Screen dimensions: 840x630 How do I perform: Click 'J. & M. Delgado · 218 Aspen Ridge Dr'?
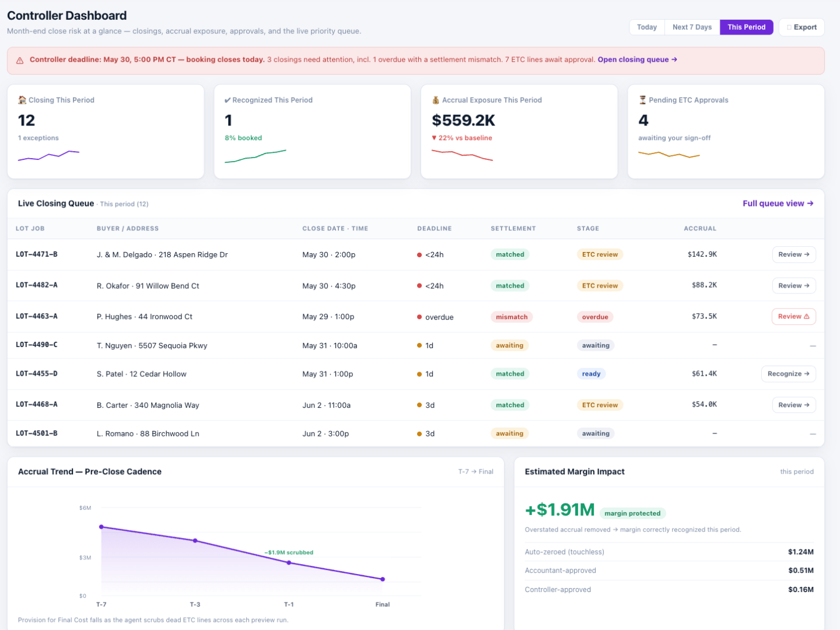pos(162,255)
